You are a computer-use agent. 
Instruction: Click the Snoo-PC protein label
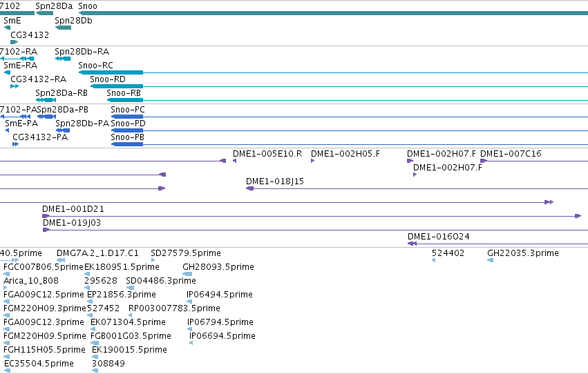click(128, 109)
